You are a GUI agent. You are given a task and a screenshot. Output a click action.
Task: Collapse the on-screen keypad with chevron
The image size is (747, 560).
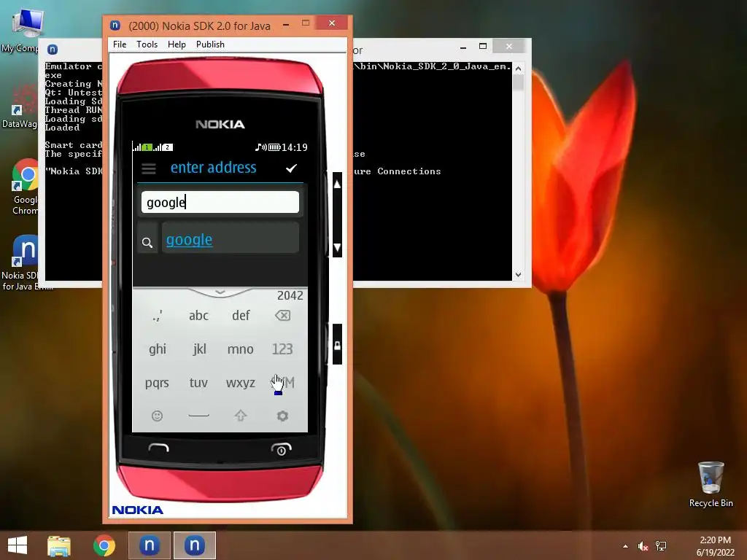(220, 292)
